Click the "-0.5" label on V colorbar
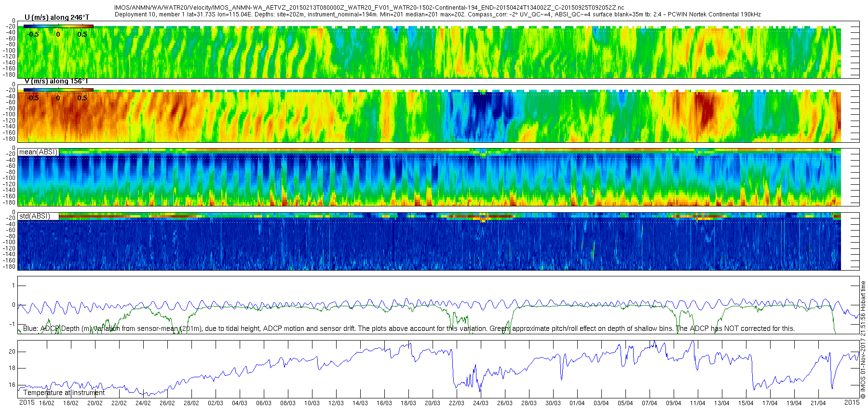 (x=33, y=98)
